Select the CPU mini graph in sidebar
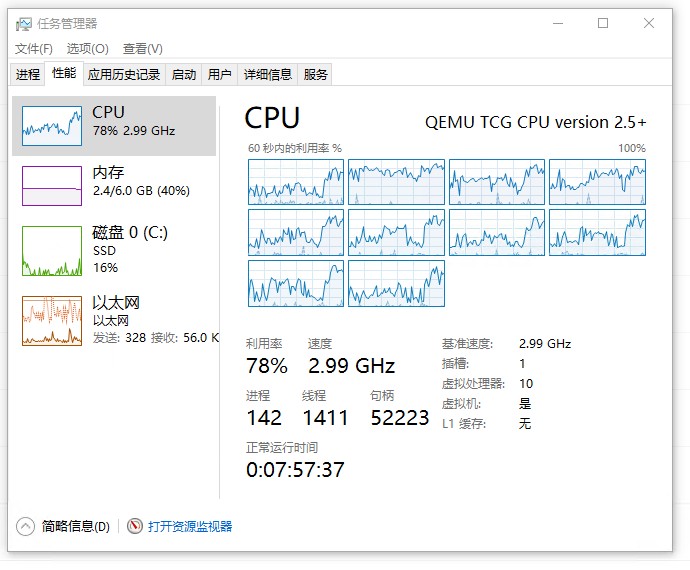This screenshot has width=690, height=570. pos(52,126)
